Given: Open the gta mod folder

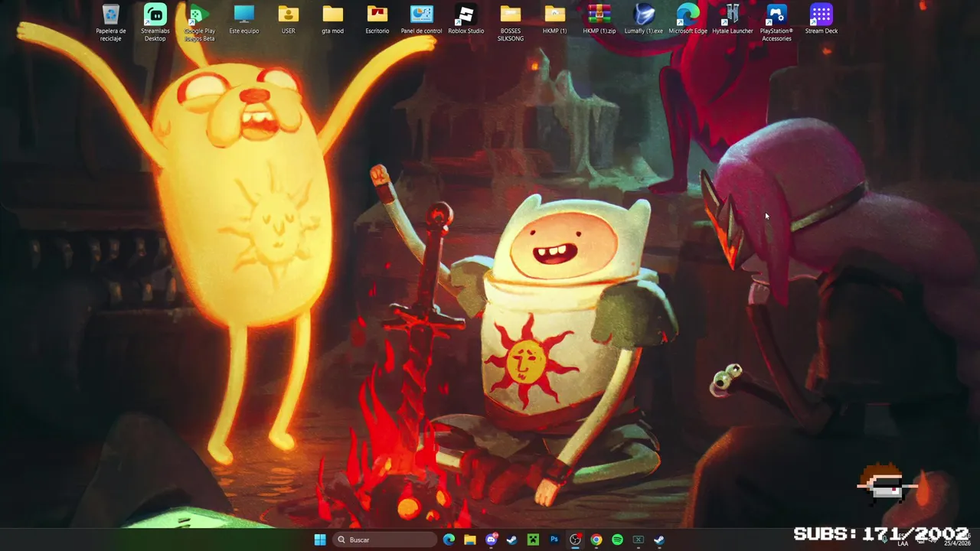Looking at the screenshot, I should click(333, 20).
